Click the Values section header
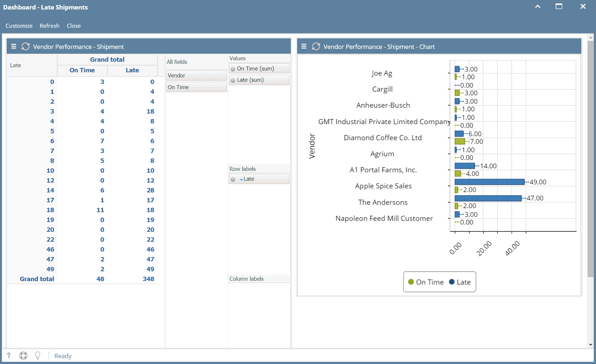This screenshot has width=596, height=364. point(259,58)
